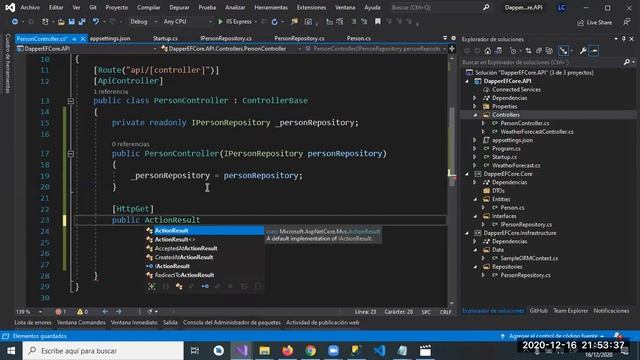The width and height of the screenshot is (640, 360).
Task: Open the Lista de errores panel tab
Action: pyautogui.click(x=33, y=323)
